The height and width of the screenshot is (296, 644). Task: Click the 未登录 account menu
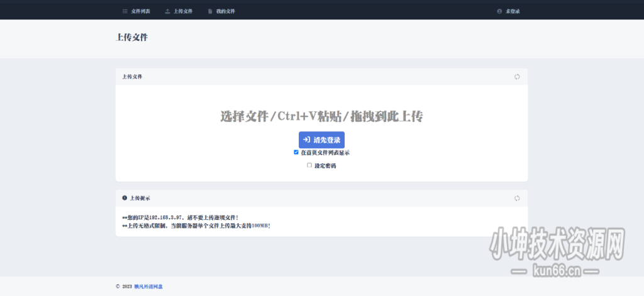click(x=508, y=11)
